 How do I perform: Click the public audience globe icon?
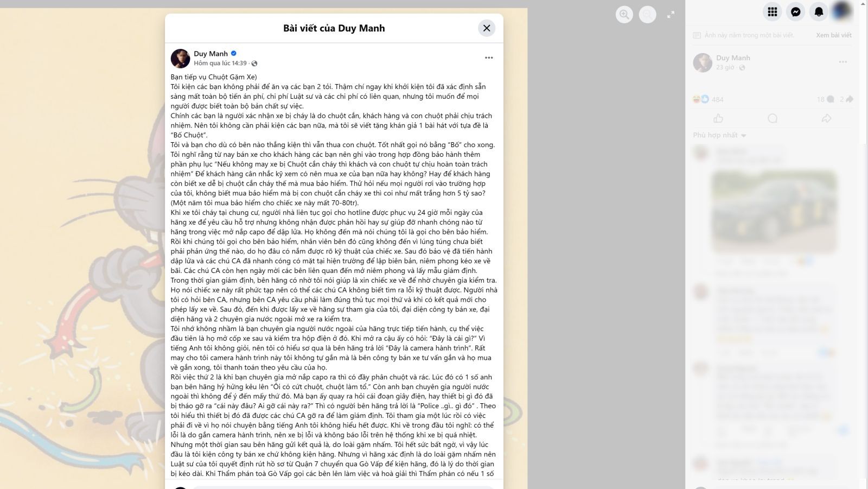coord(254,63)
